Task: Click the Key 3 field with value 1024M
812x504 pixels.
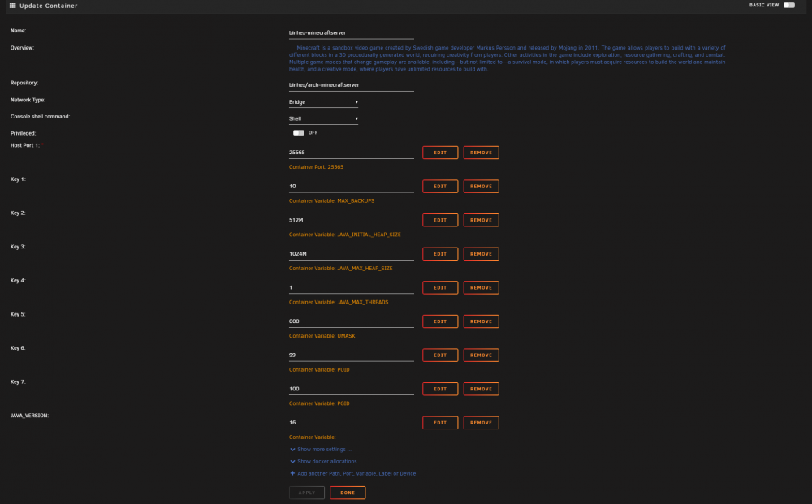Action: [351, 254]
